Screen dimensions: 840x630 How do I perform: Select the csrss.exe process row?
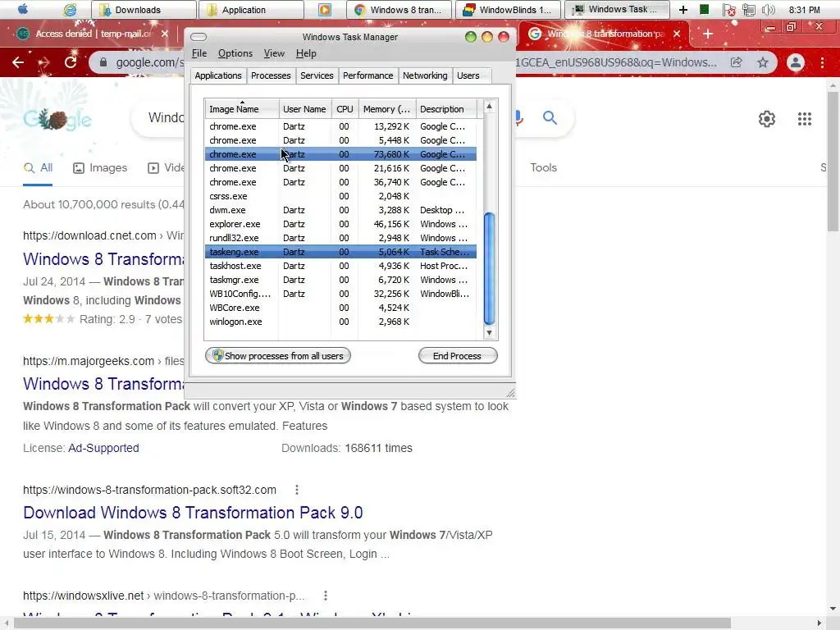point(340,196)
